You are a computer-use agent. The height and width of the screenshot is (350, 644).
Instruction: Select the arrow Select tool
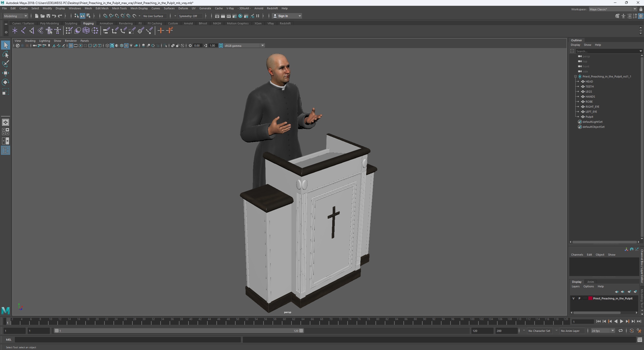pos(6,45)
